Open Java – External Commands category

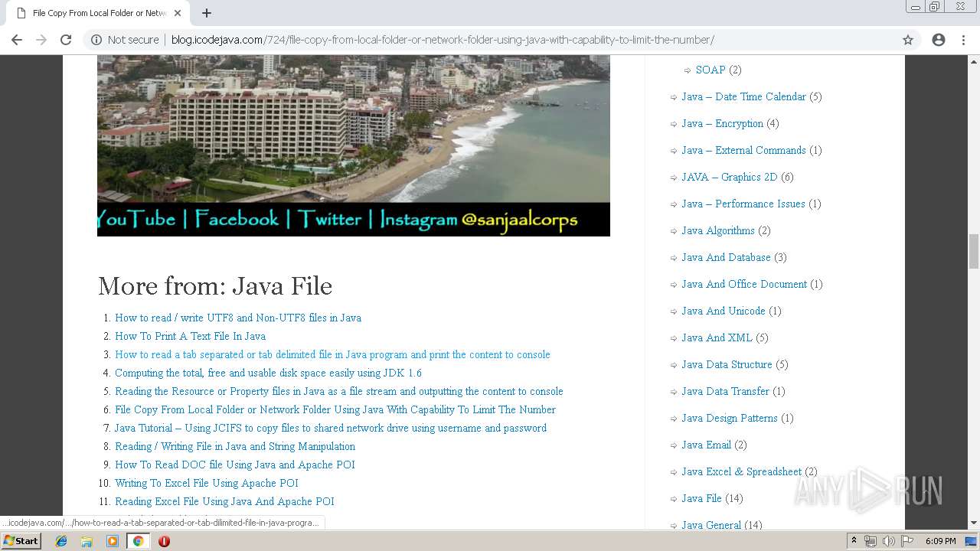[x=744, y=150]
